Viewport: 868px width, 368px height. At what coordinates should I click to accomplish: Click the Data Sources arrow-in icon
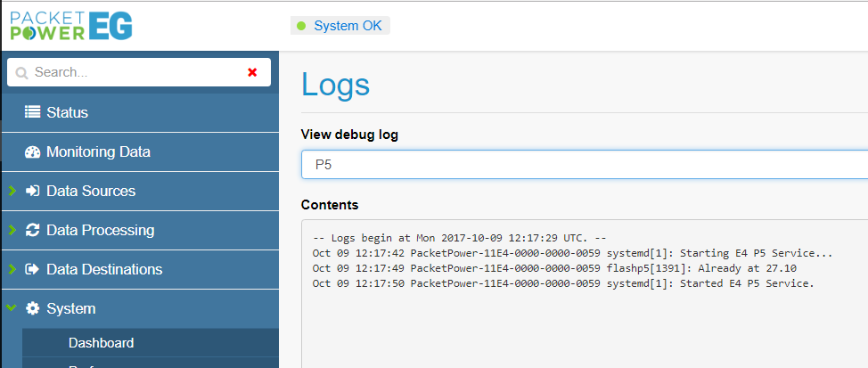[33, 191]
